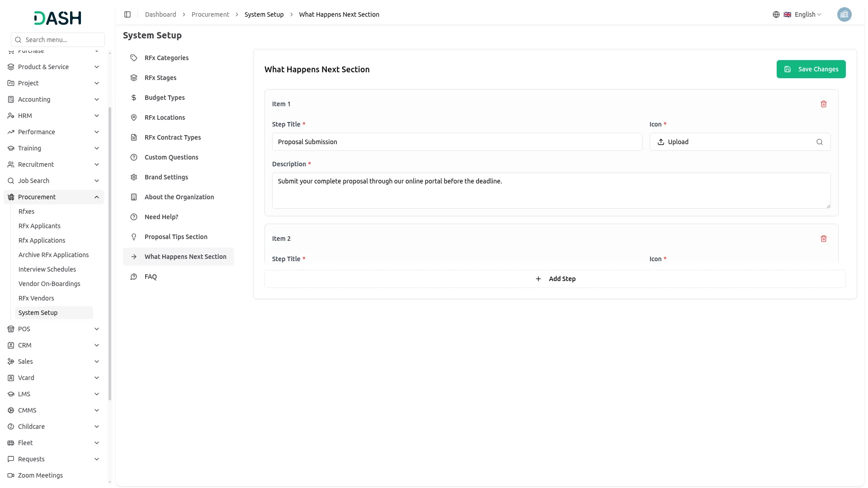Image resolution: width=868 pixels, height=488 pixels.
Task: Toggle sidebar panel icon in header
Action: (x=127, y=14)
